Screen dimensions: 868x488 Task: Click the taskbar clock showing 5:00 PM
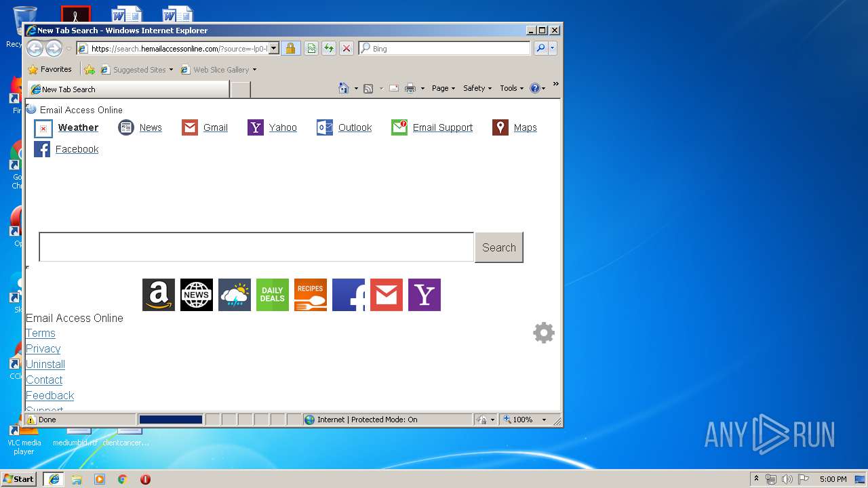(833, 479)
